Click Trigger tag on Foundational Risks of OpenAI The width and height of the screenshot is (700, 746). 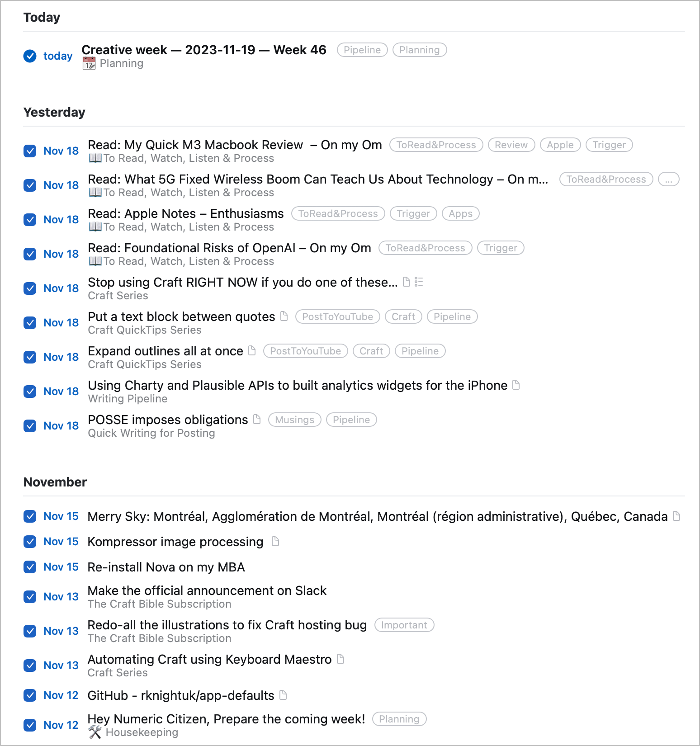[501, 248]
